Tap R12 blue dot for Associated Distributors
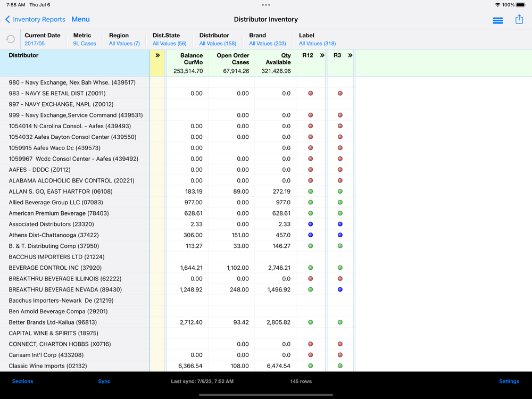 coord(311,224)
